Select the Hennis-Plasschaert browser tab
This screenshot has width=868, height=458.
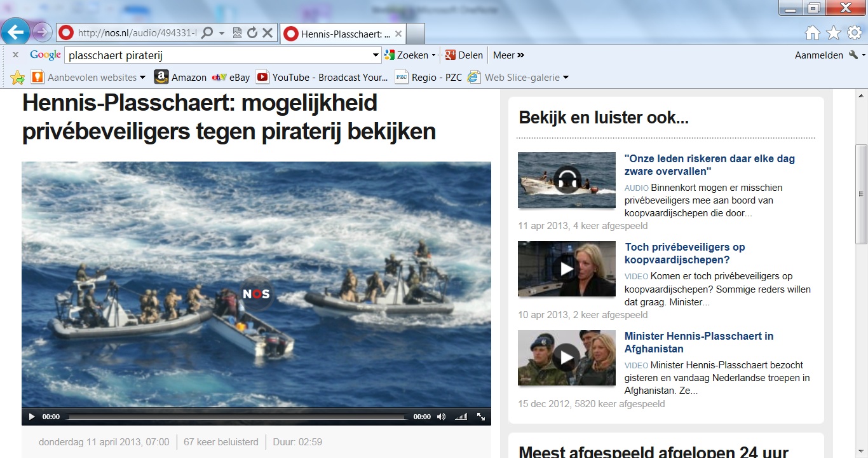point(343,34)
